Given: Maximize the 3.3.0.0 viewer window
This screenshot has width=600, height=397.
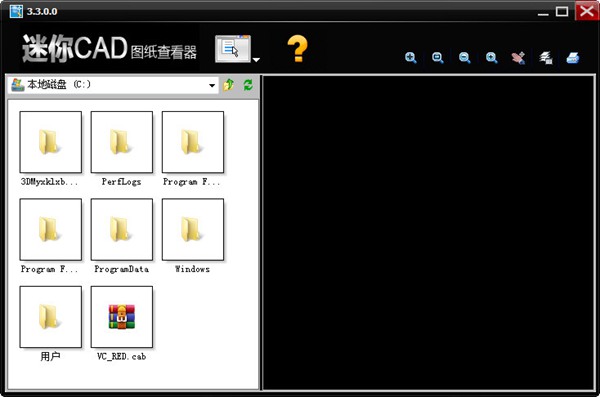Looking at the screenshot, I should [x=562, y=11].
